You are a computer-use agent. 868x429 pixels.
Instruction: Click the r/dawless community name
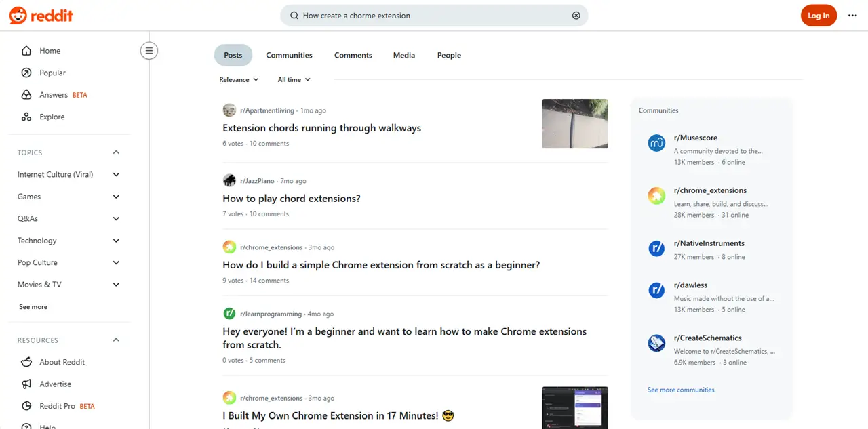(691, 285)
